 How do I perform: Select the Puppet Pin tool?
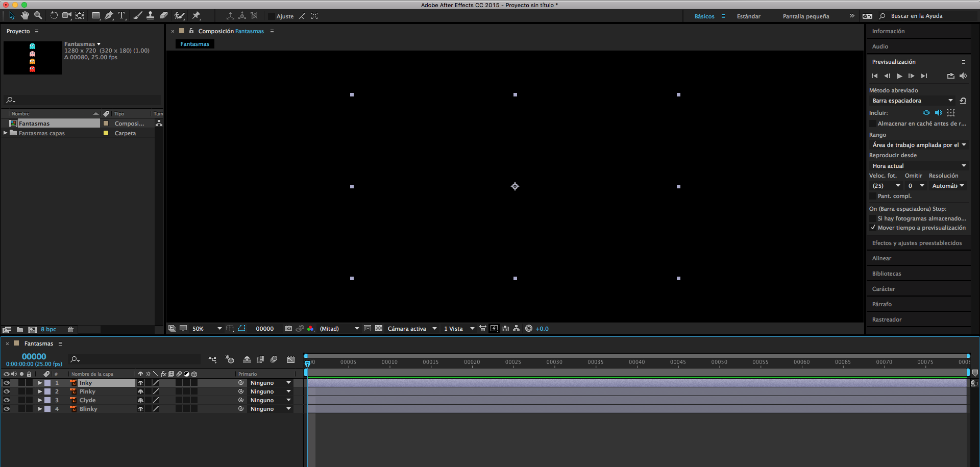click(197, 16)
